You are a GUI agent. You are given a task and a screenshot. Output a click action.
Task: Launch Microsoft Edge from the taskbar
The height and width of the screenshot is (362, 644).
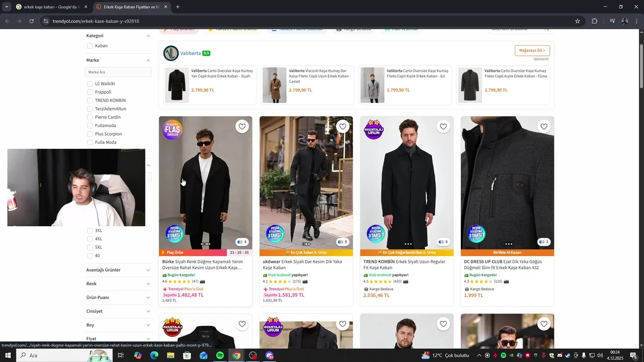tap(154, 355)
